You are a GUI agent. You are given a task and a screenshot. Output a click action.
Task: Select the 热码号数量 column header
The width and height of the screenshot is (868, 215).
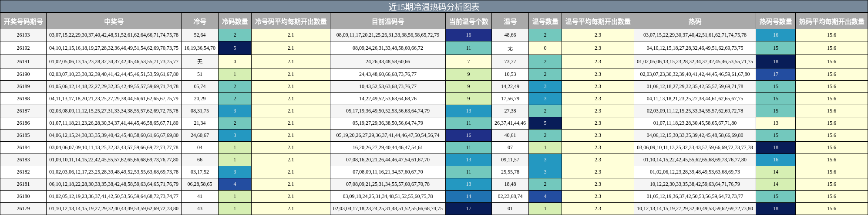(775, 21)
